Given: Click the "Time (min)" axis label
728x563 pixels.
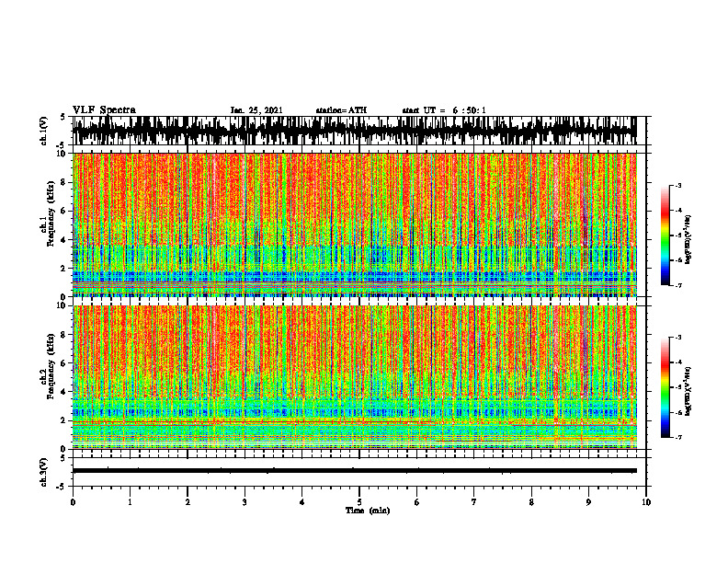Looking at the screenshot, I should tap(368, 511).
